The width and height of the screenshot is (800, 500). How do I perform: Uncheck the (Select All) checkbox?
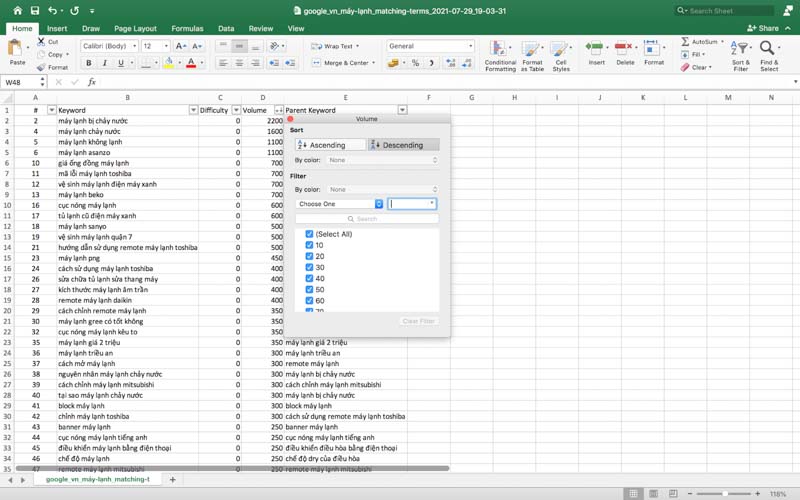(x=310, y=234)
